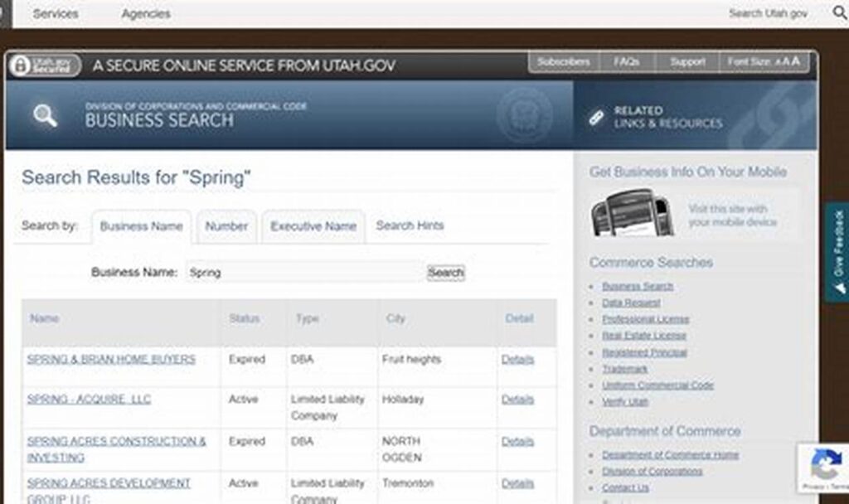This screenshot has width=849, height=504.
Task: Click the Utah.gov Secured lock badge
Action: (45, 65)
